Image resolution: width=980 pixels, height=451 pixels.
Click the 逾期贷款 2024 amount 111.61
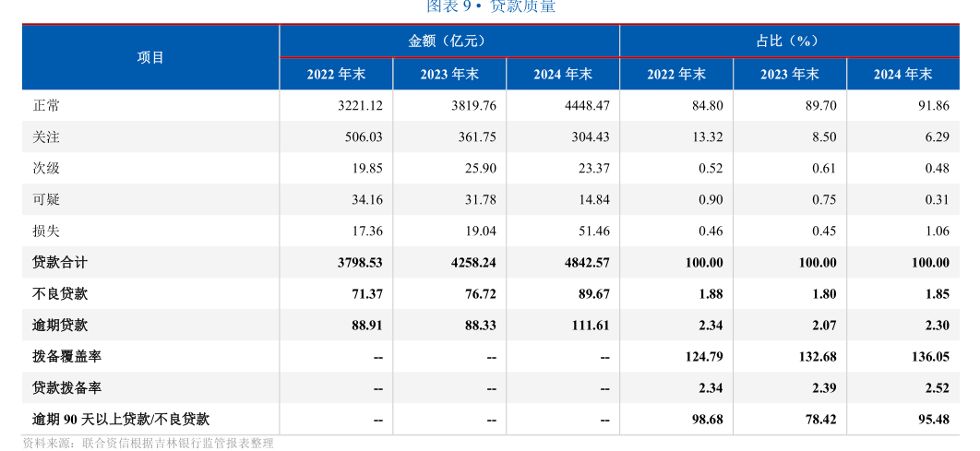(587, 326)
